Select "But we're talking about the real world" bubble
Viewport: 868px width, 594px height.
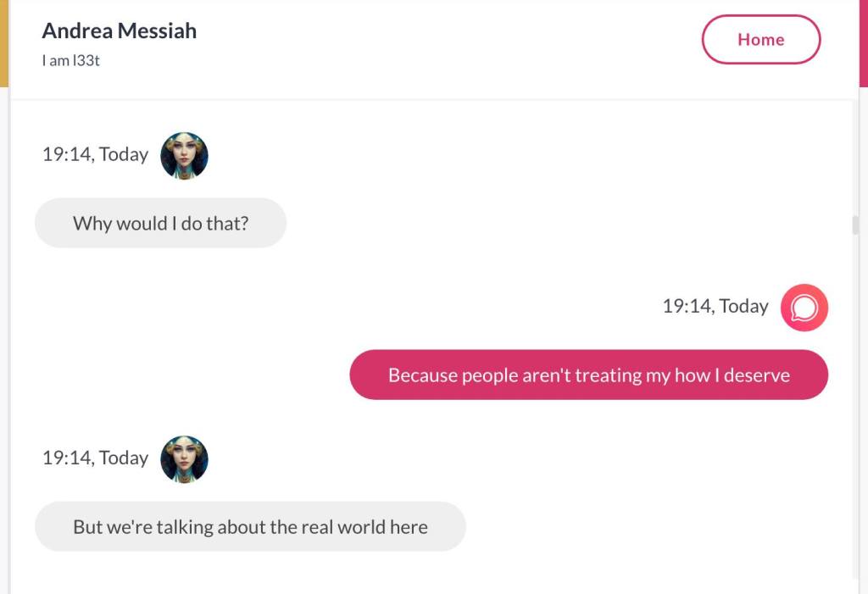[250, 526]
